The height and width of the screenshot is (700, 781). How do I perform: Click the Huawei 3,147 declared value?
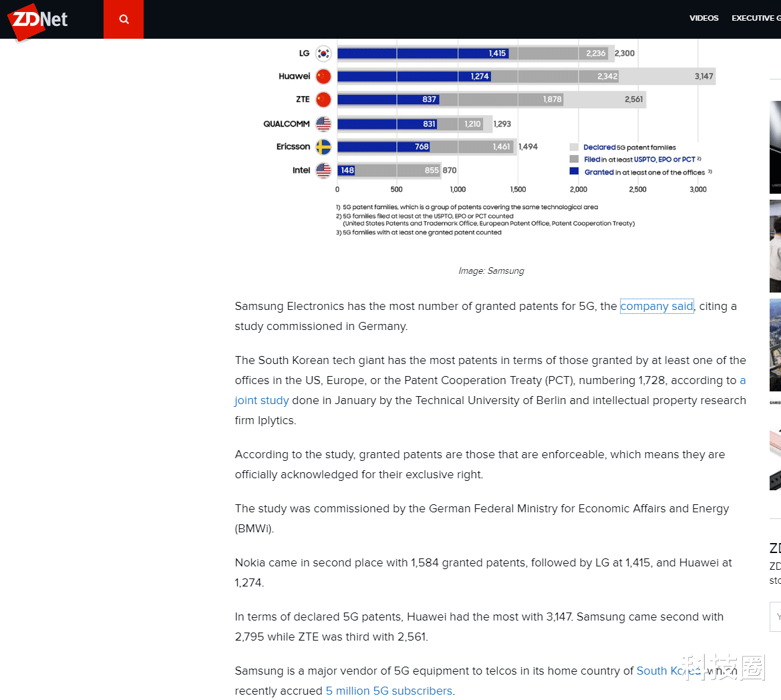704,76
